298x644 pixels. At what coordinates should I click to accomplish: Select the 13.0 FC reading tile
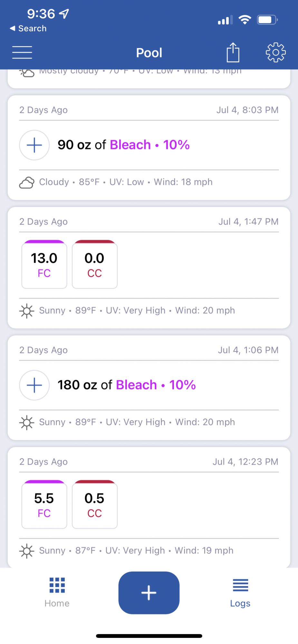coord(44,264)
